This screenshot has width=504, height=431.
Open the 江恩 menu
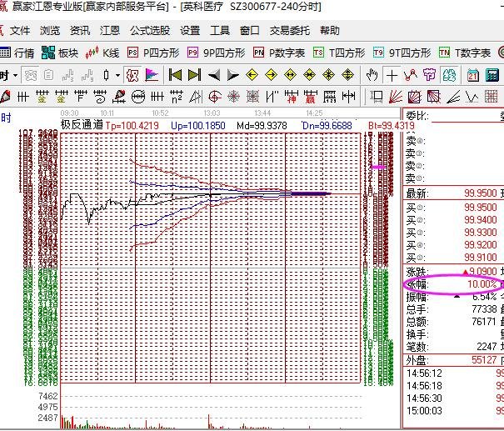110,31
